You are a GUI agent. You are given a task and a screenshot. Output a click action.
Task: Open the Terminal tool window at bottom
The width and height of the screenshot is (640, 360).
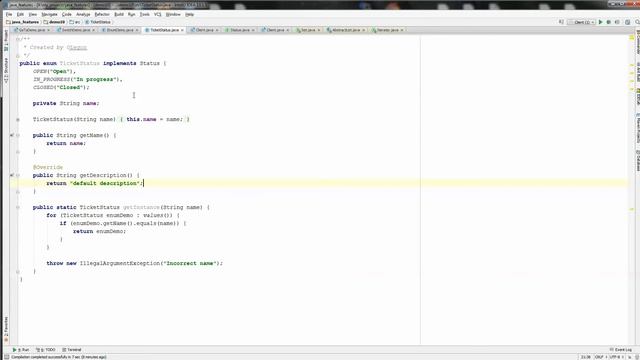[x=72, y=350]
